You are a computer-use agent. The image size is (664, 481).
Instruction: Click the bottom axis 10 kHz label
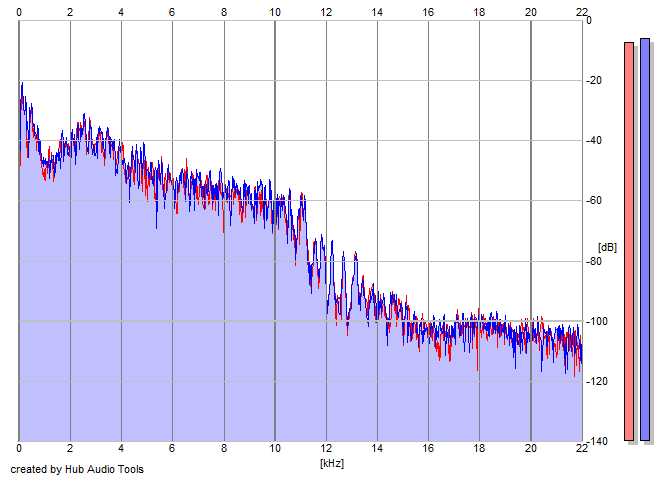tap(275, 448)
